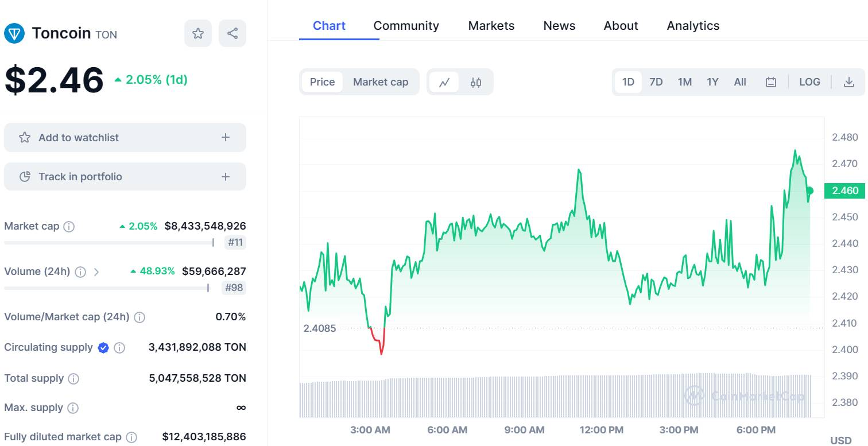The height and width of the screenshot is (446, 868).
Task: Open the Community tab
Action: pyautogui.click(x=406, y=26)
